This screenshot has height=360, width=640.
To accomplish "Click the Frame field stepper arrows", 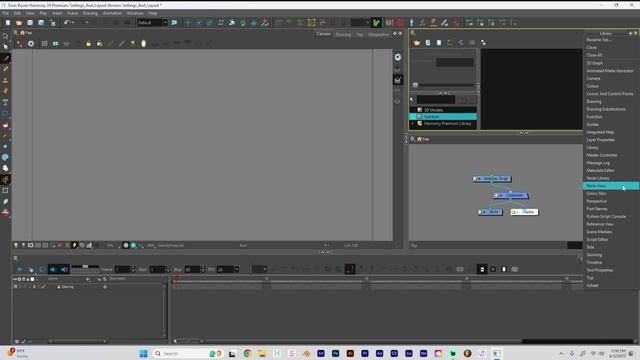I will point(133,269).
